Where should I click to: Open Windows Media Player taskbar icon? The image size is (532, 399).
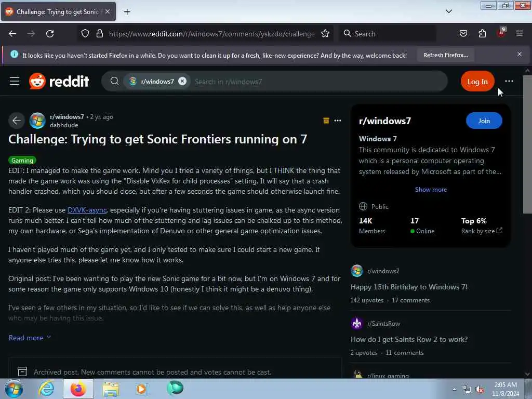tap(142, 389)
